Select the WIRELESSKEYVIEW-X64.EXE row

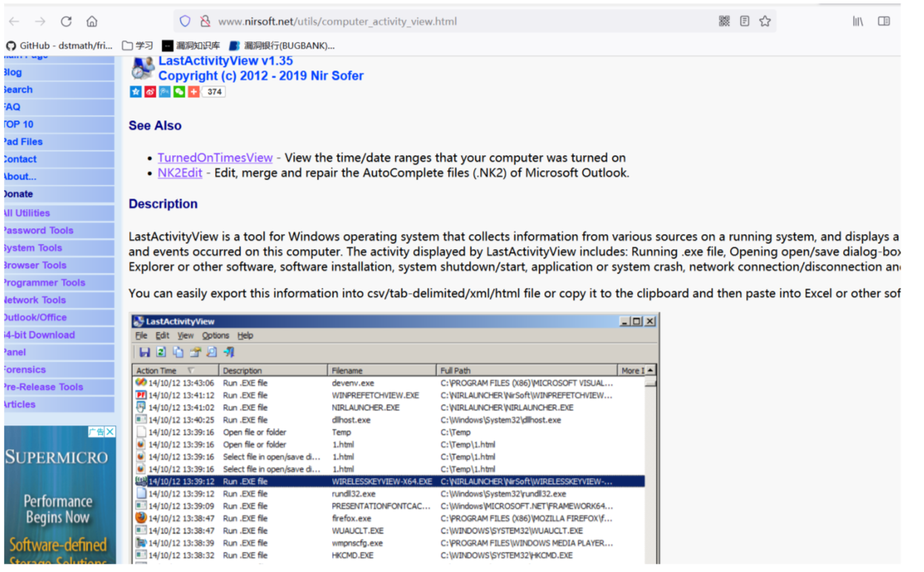click(389, 482)
